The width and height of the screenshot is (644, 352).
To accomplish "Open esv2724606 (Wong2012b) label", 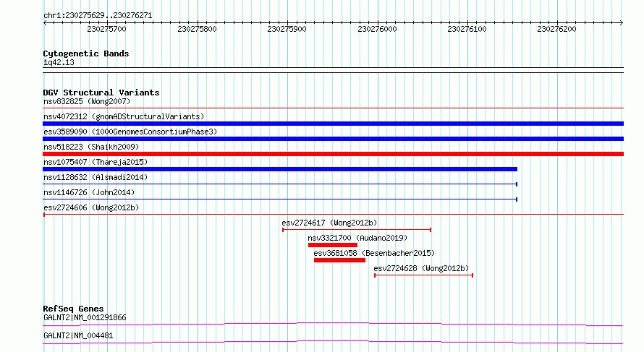I will (x=91, y=207).
